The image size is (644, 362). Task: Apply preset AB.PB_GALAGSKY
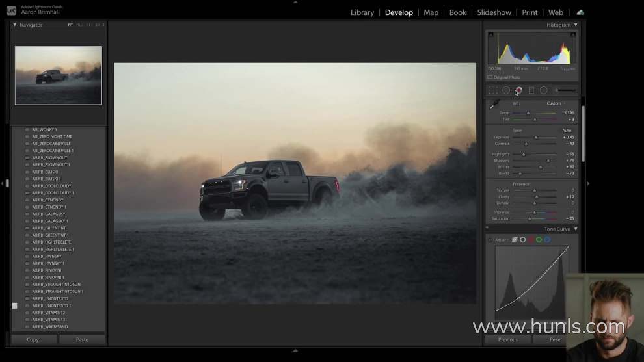[49, 214]
